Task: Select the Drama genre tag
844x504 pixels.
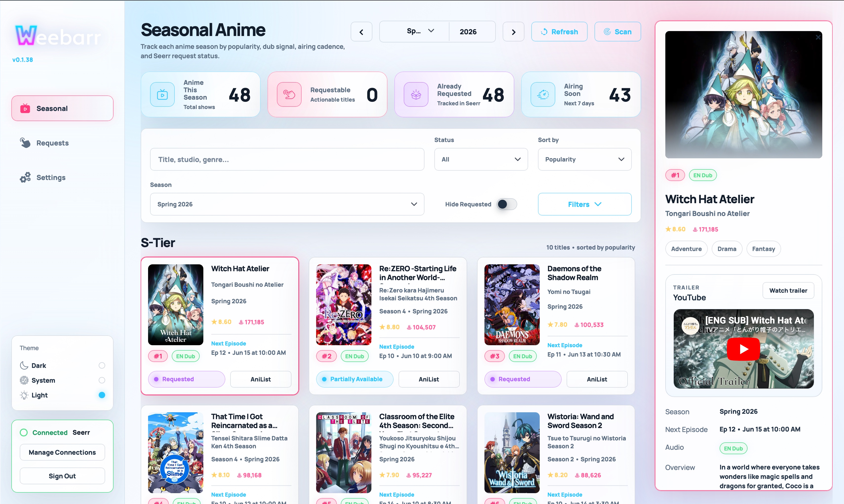Action: pyautogui.click(x=727, y=249)
